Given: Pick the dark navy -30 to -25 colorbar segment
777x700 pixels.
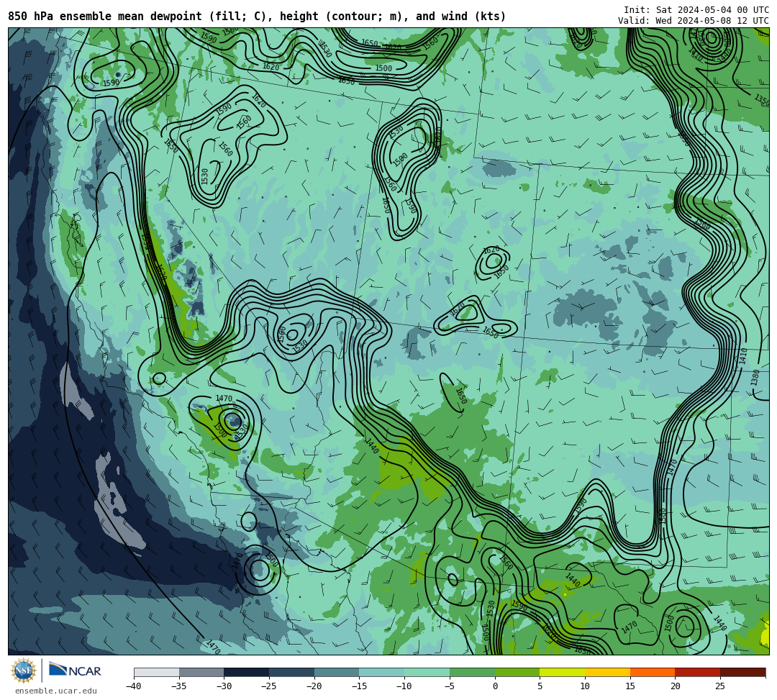Looking at the screenshot, I should point(247,672).
